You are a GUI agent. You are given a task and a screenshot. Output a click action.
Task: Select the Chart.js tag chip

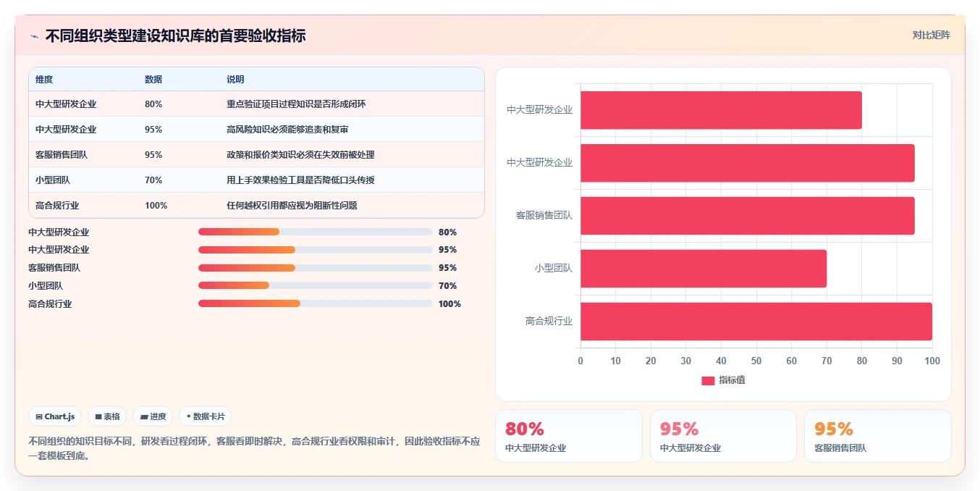[56, 416]
